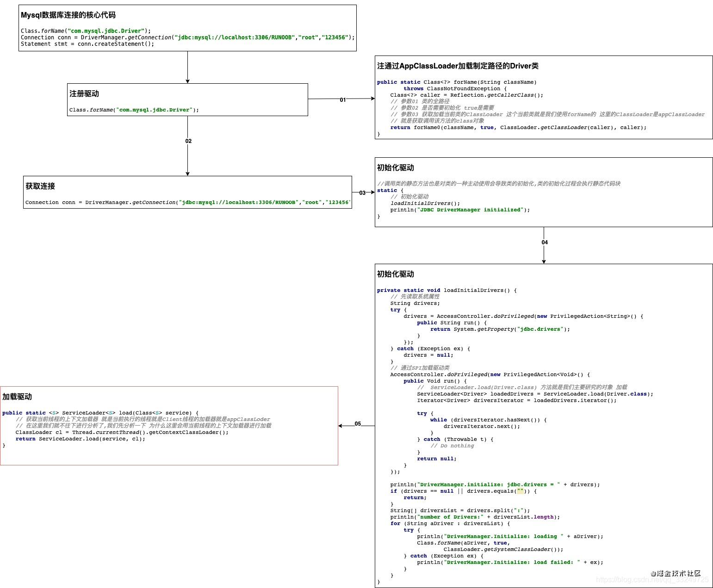Click "String[] driversList = drivers.split(":");"

click(x=460, y=510)
